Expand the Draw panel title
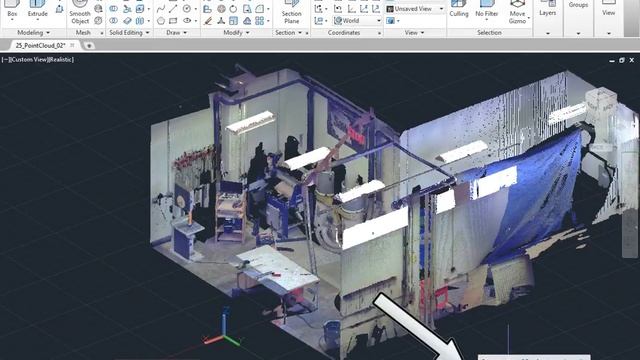Image resolution: width=640 pixels, height=360 pixels. 176,32
